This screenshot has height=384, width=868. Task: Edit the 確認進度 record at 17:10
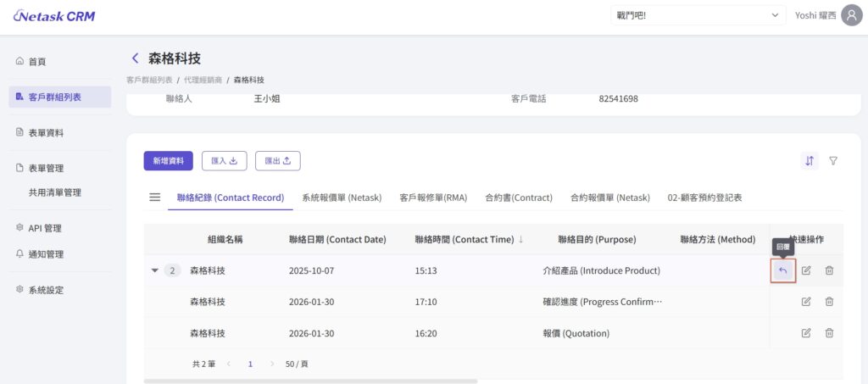(806, 302)
